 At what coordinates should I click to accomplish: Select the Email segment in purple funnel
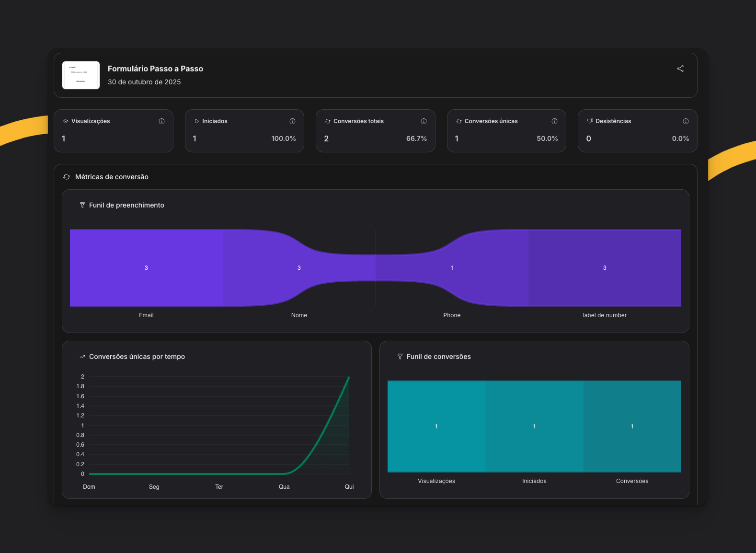coord(146,267)
